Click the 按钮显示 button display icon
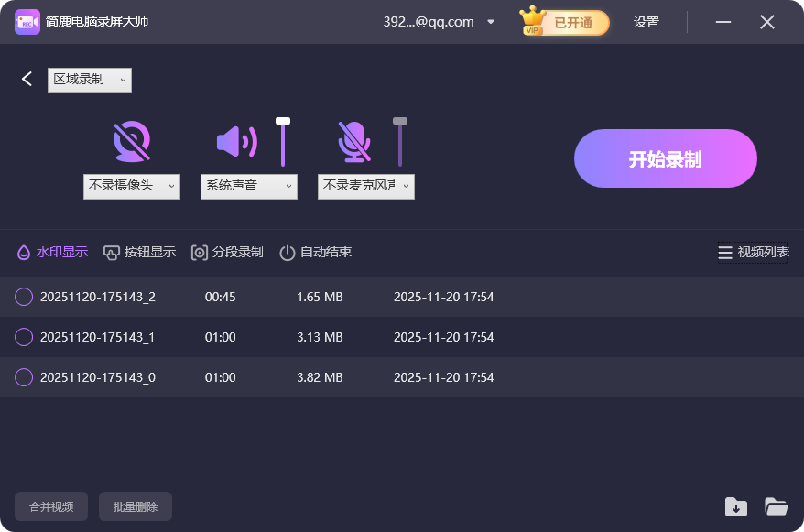Viewport: 804px width, 532px height. click(112, 252)
